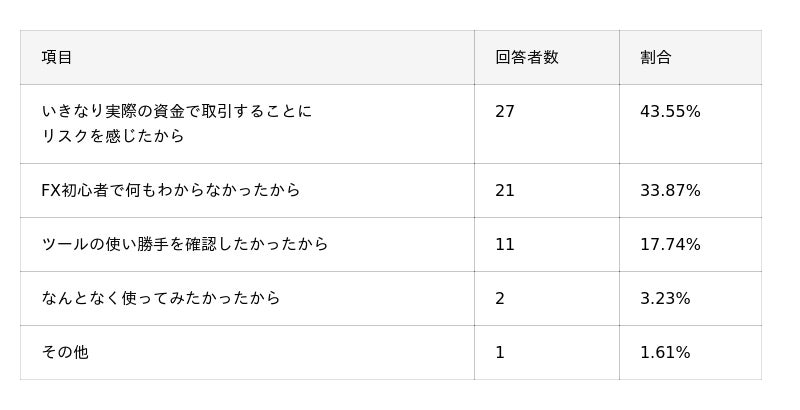Select the 17.74% percentage cell
This screenshot has width=800, height=410.
point(670,244)
